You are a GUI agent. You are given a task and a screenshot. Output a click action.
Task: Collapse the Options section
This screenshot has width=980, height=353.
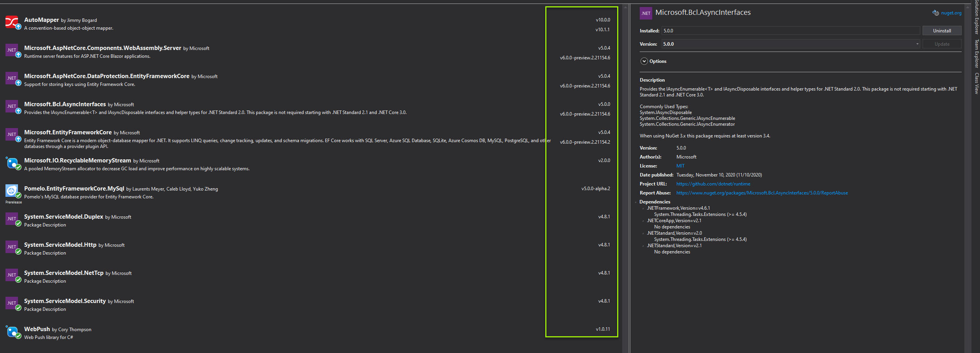(644, 61)
